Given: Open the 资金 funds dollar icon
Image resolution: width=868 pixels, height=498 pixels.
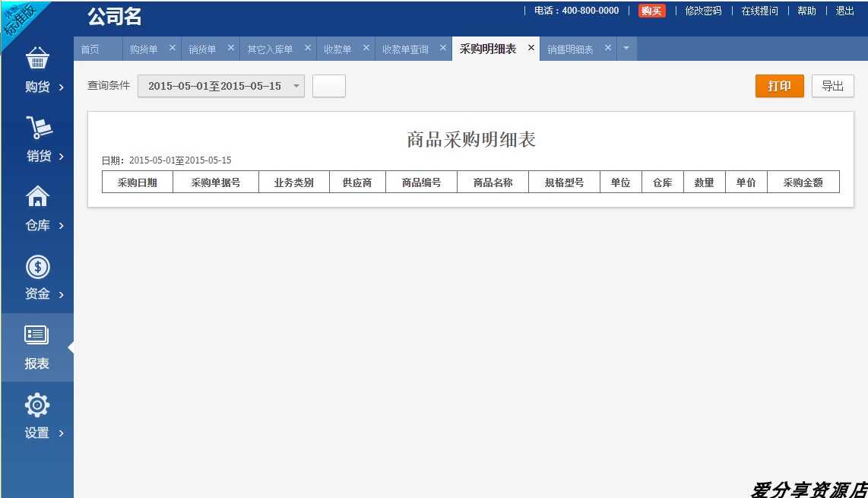Looking at the screenshot, I should coord(37,266).
